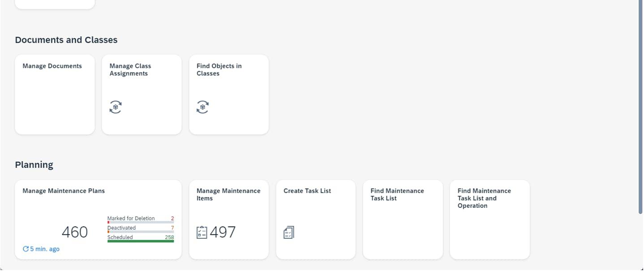Click the Find Objects in Classes icon
Image resolution: width=644 pixels, height=271 pixels.
coord(202,107)
